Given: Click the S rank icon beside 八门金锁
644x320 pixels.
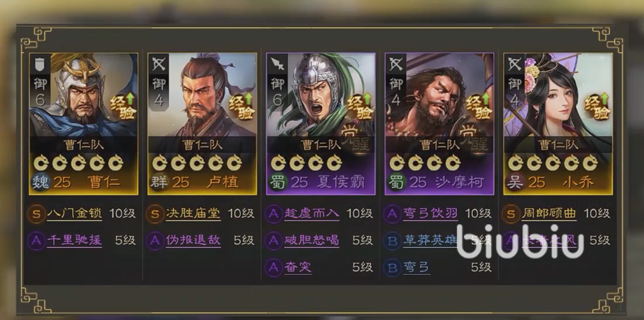Looking at the screenshot, I should tap(36, 214).
